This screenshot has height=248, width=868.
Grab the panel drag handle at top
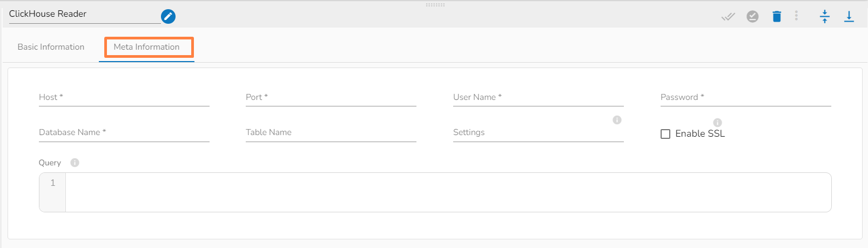point(435,5)
